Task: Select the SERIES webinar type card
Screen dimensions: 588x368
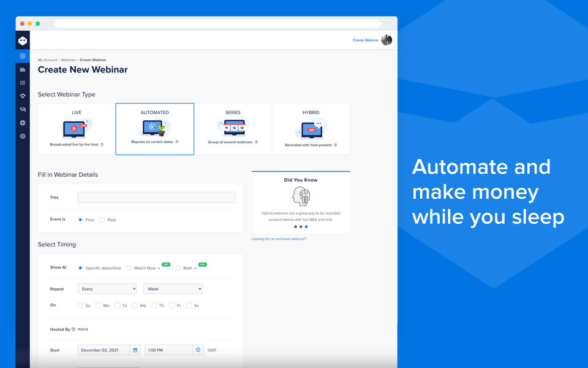Action: 233,129
